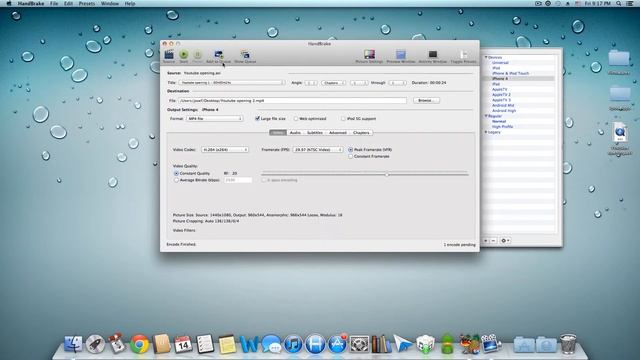Open the App Store in the Dock
This screenshot has height=360, width=640.
pyautogui.click(x=337, y=344)
